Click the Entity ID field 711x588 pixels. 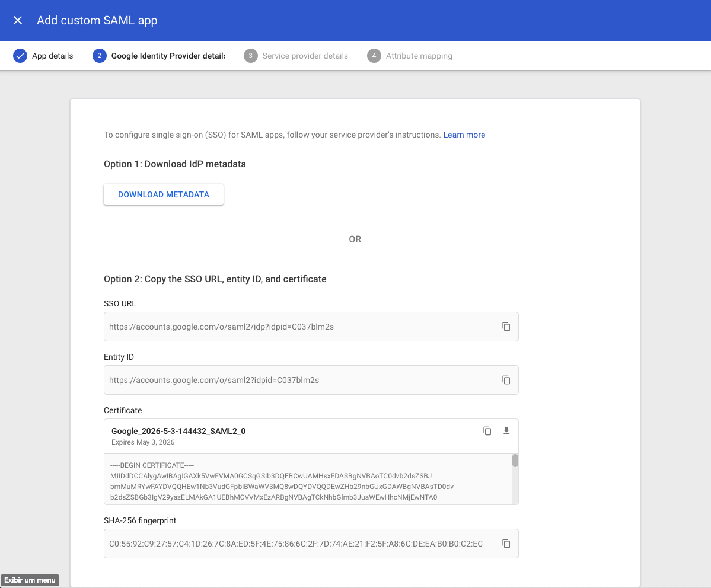[x=311, y=380]
